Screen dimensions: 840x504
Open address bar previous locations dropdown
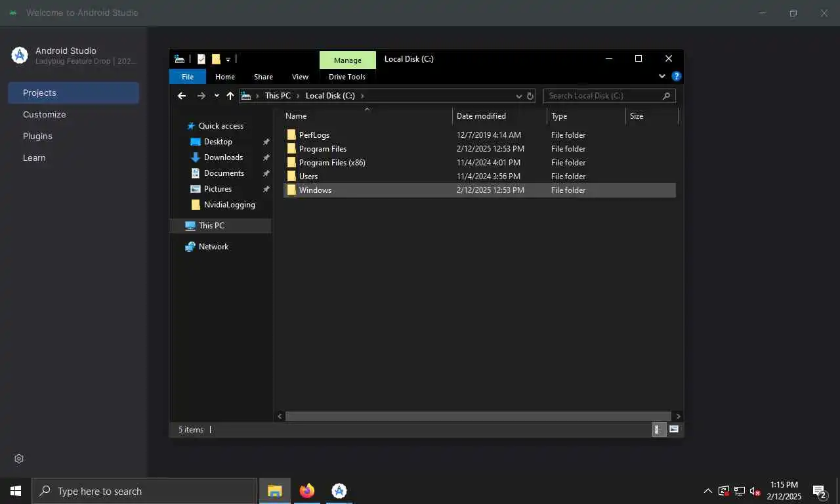(519, 96)
